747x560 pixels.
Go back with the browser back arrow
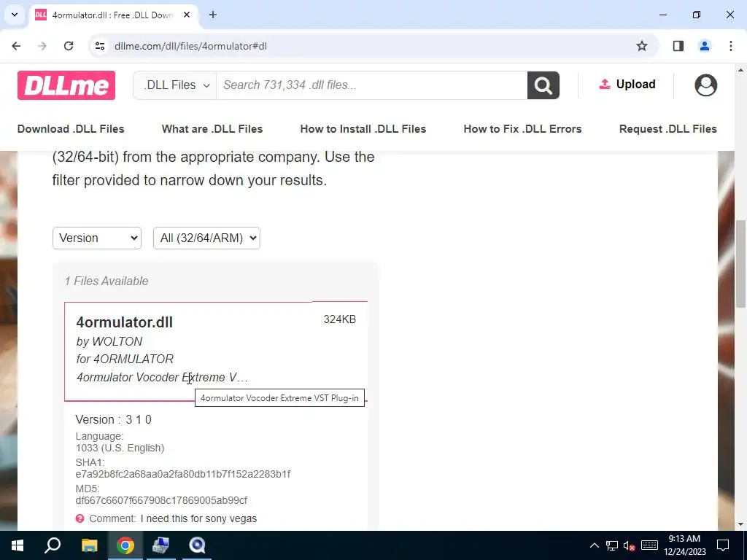pyautogui.click(x=16, y=46)
